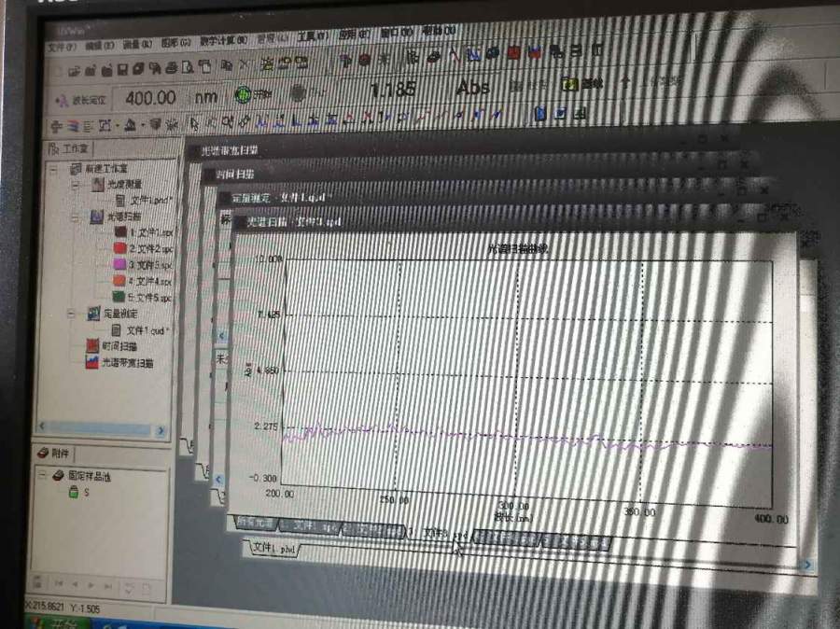
Task: Click the green start measurement button
Action: pyautogui.click(x=245, y=93)
